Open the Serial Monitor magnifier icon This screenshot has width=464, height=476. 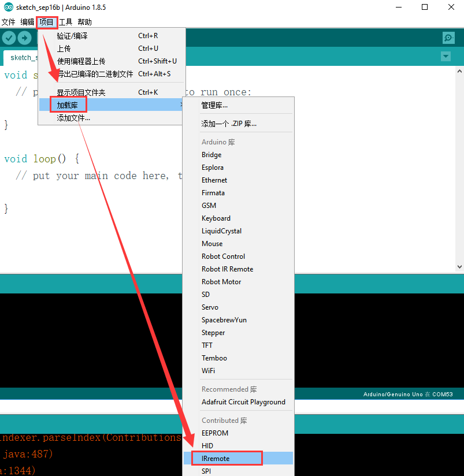pyautogui.click(x=448, y=38)
